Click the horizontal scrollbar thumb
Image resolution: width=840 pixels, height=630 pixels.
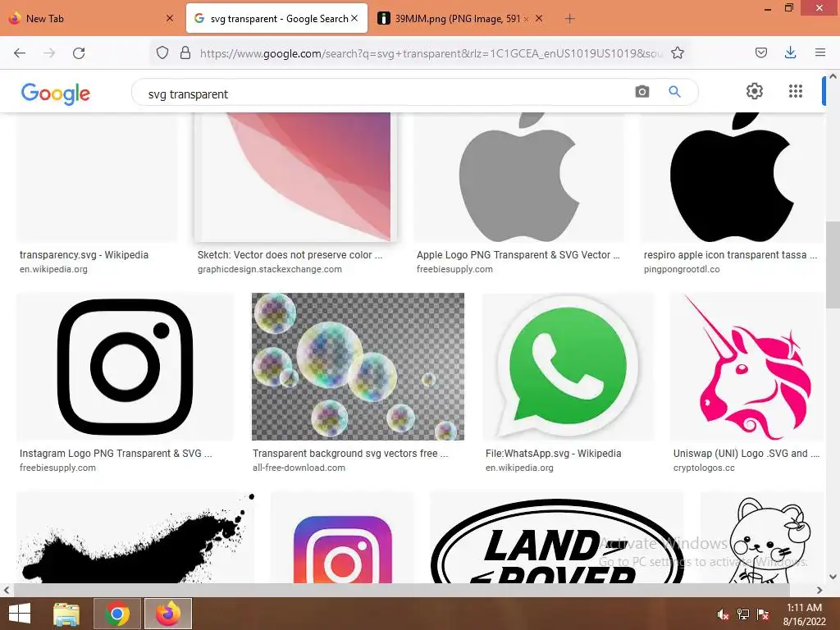click(x=402, y=590)
